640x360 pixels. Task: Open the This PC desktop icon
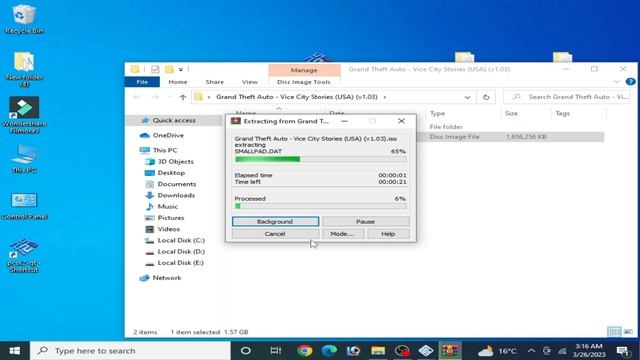point(24,159)
